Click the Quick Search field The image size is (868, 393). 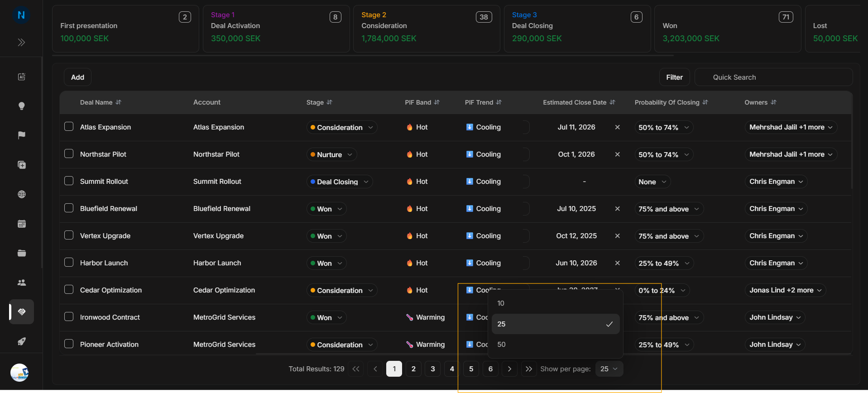pos(773,77)
